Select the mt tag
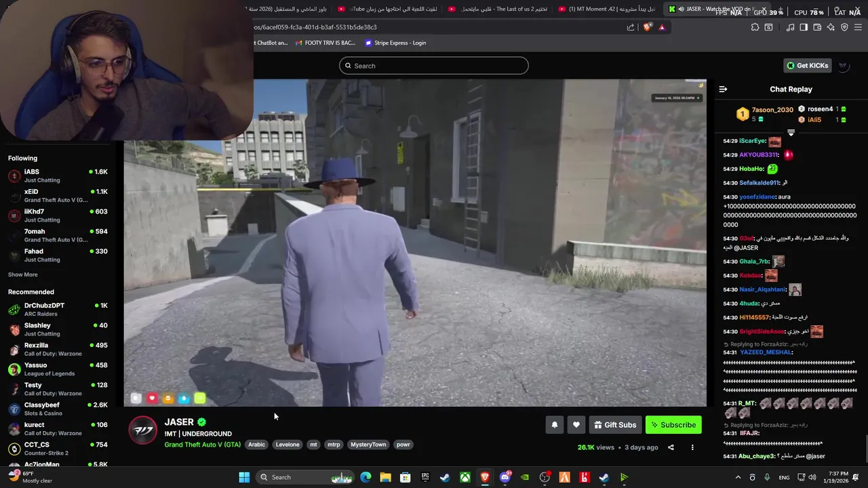Image resolution: width=868 pixels, height=488 pixels. tap(313, 445)
